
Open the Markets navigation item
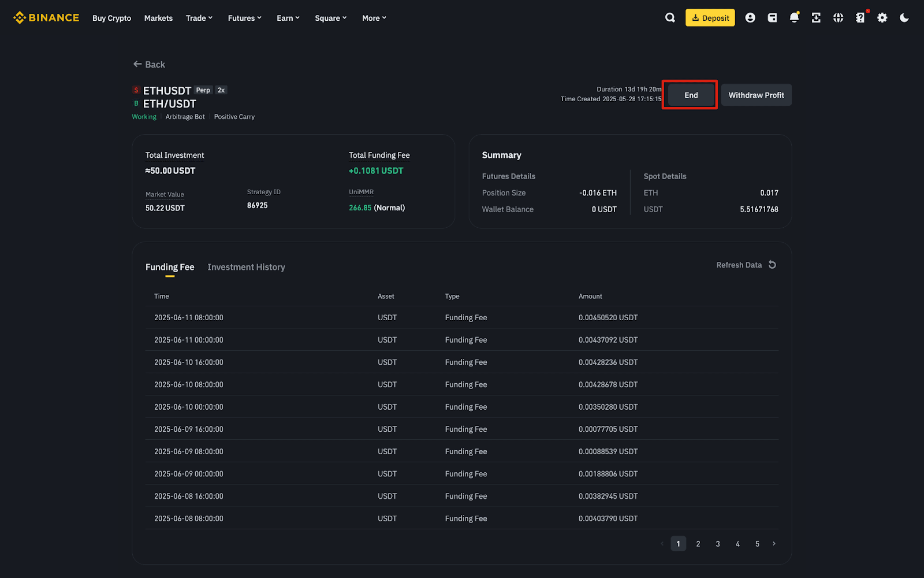(158, 18)
